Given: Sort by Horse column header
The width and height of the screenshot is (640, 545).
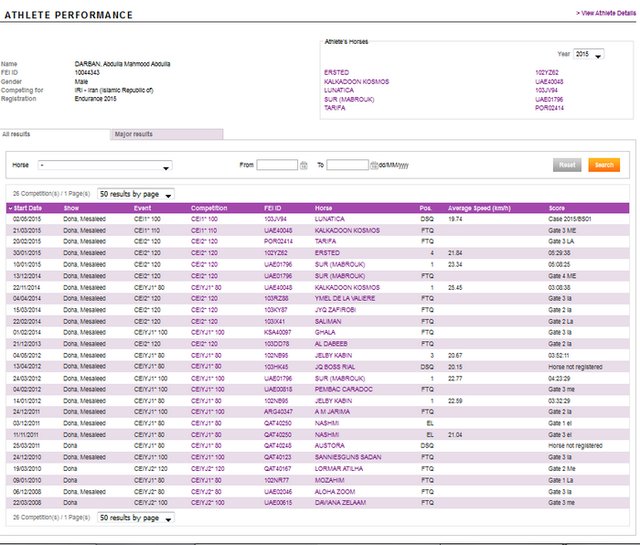Looking at the screenshot, I should (323, 208).
